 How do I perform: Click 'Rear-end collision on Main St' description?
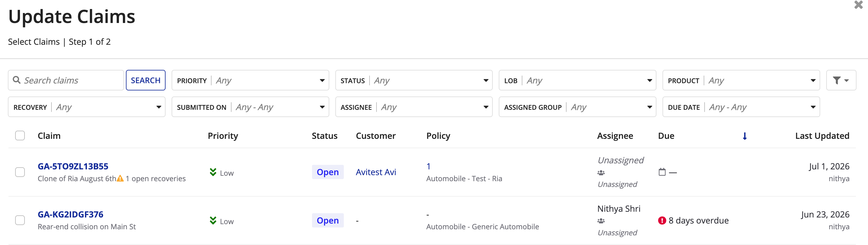[x=87, y=227]
